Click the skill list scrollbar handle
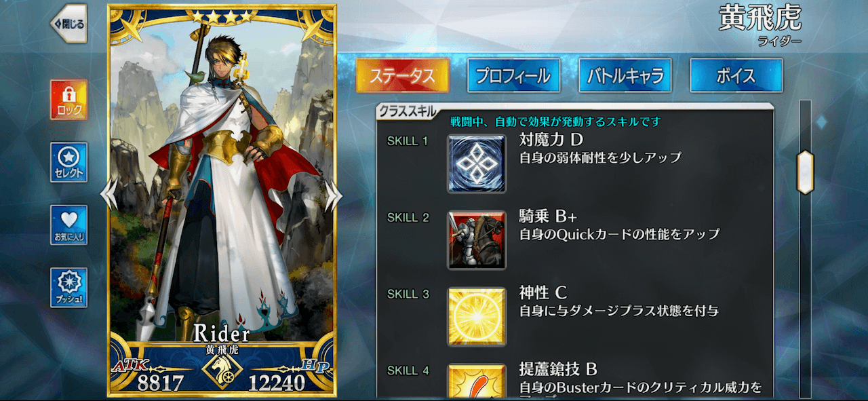This screenshot has width=868, height=401. [805, 172]
